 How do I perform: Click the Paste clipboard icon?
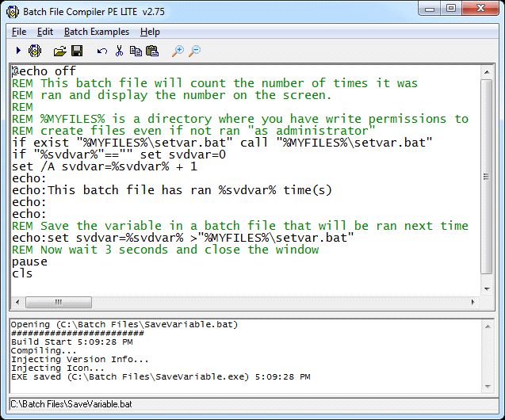152,51
